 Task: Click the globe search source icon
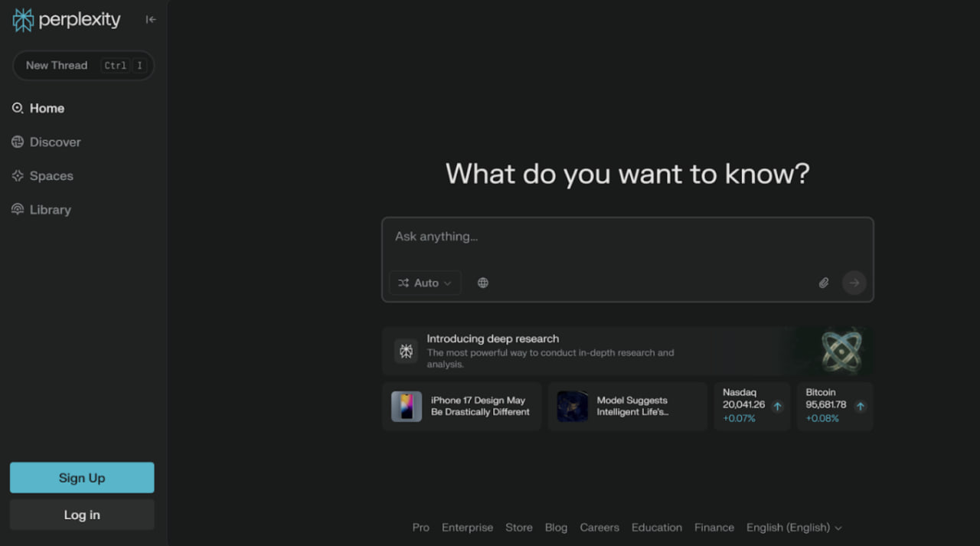point(483,283)
